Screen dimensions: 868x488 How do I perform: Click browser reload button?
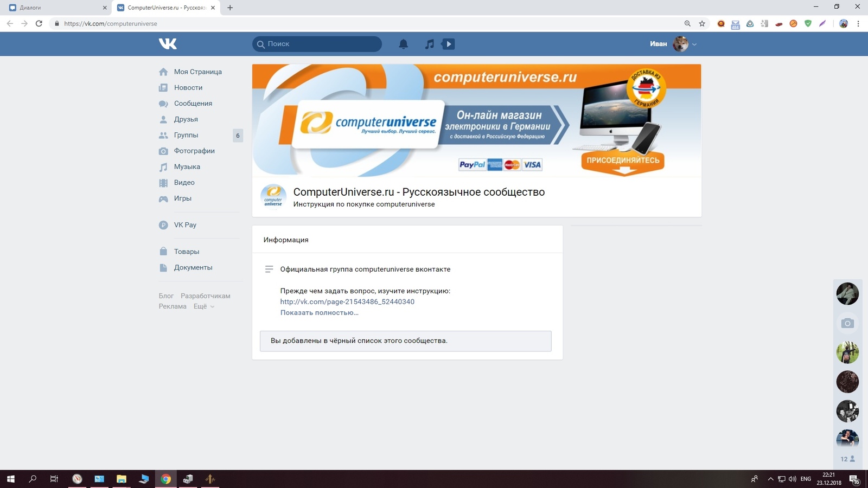pos(39,23)
